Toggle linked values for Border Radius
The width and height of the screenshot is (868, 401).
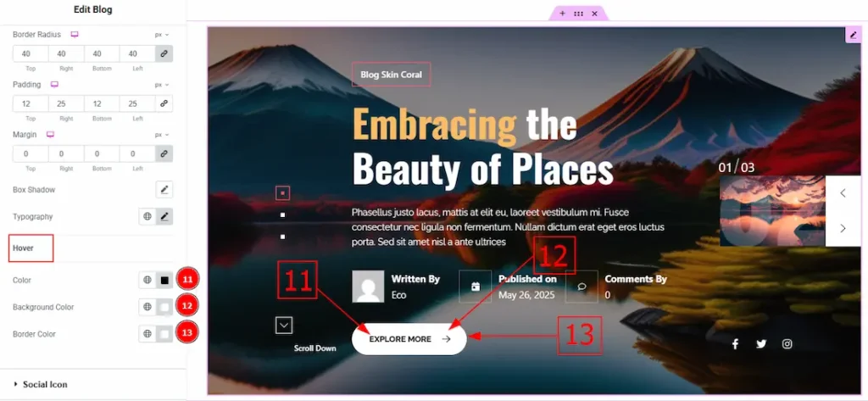coord(164,53)
